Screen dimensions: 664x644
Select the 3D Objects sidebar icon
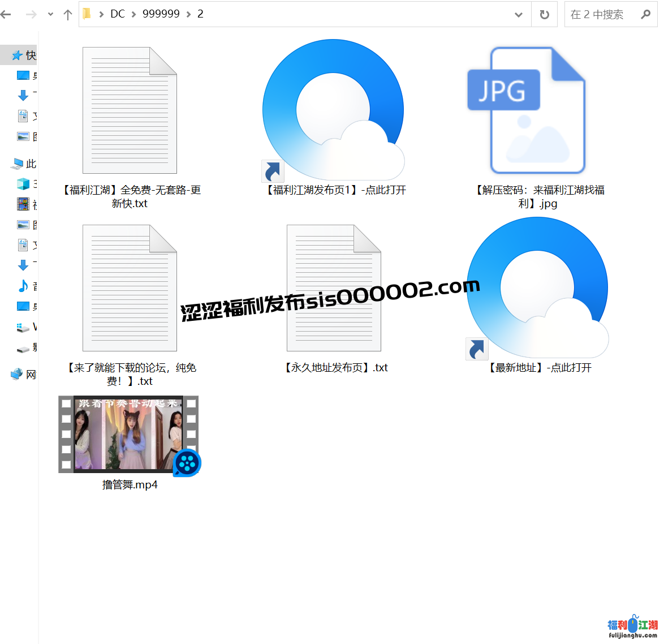[23, 184]
